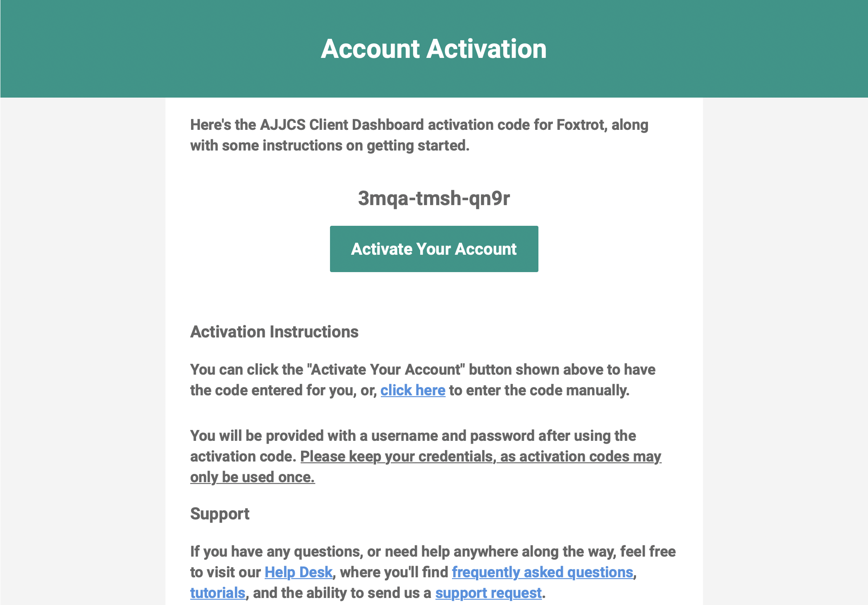Open the frequently asked questions link
868x605 pixels.
click(x=542, y=572)
